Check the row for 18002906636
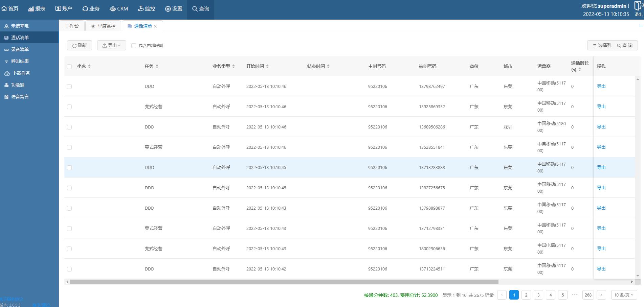The height and width of the screenshot is (307, 644). (x=69, y=249)
